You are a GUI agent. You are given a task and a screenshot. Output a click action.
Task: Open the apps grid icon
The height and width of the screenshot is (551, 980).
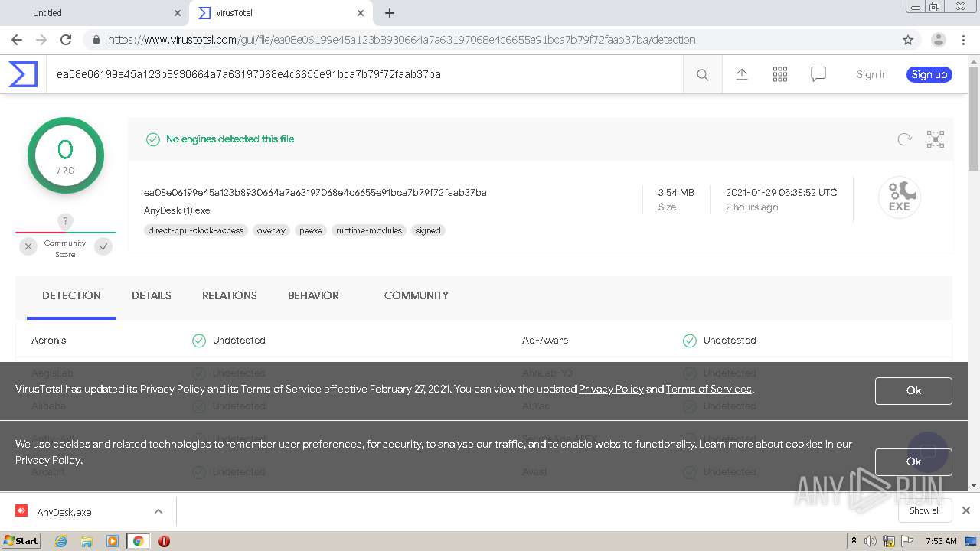780,74
